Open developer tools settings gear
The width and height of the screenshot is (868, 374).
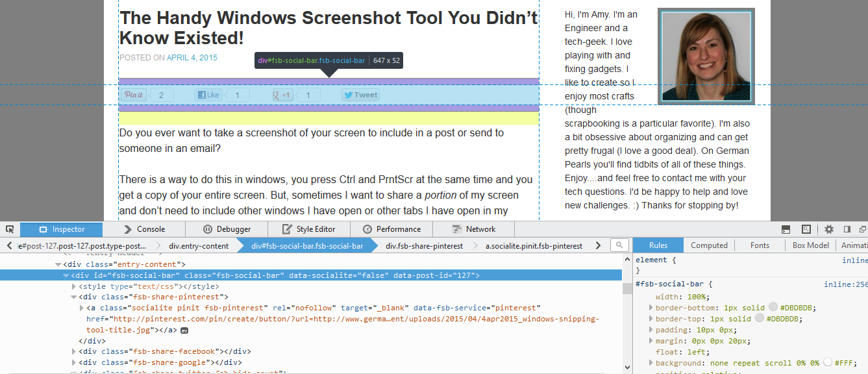[829, 229]
